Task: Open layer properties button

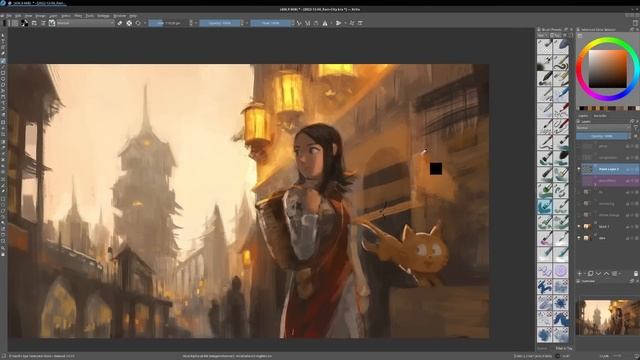Action: coord(614,273)
